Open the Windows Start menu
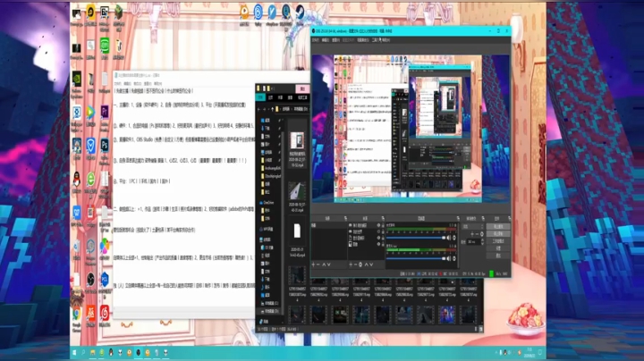 [x=74, y=352]
